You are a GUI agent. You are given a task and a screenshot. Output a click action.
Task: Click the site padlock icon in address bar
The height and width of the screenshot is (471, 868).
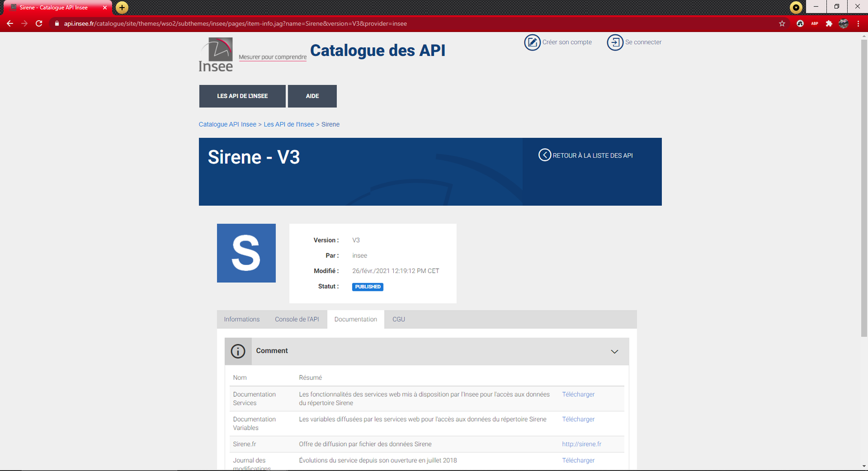coord(56,23)
